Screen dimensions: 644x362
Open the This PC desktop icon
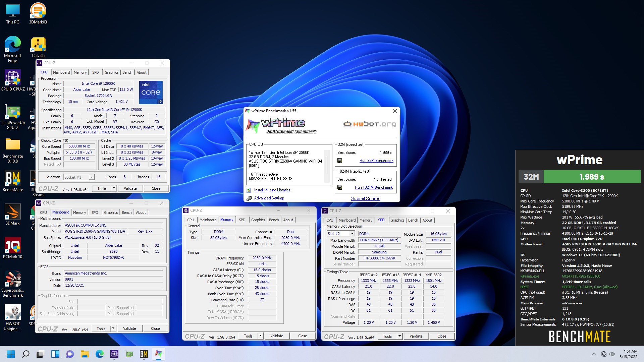click(12, 13)
